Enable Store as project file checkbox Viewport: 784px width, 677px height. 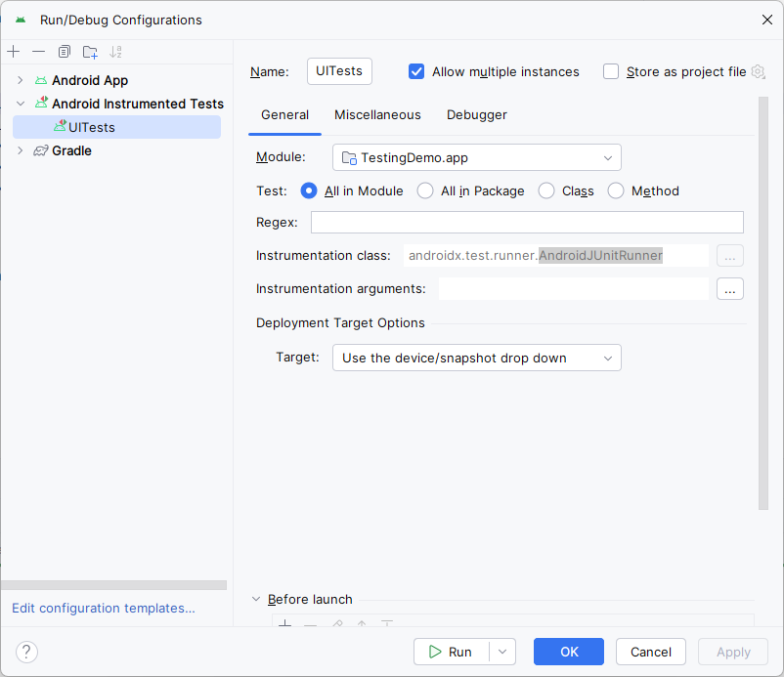point(611,71)
